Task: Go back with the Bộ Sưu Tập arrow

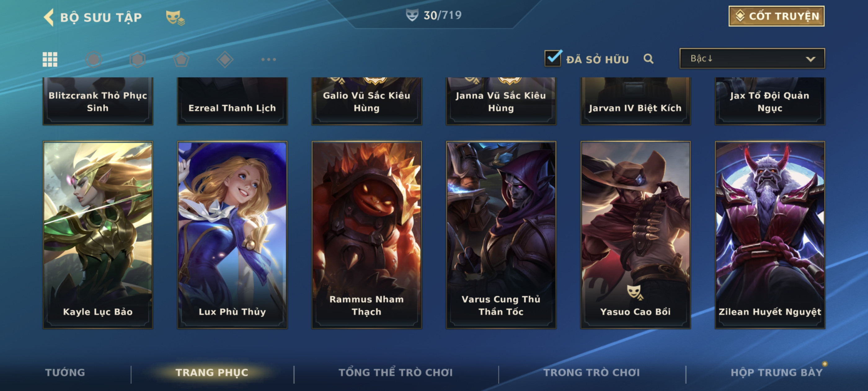Action: click(x=49, y=17)
